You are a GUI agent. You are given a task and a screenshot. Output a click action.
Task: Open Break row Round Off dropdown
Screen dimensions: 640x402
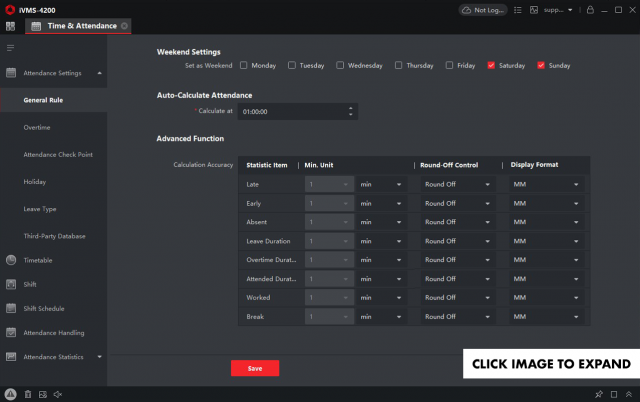pos(458,317)
